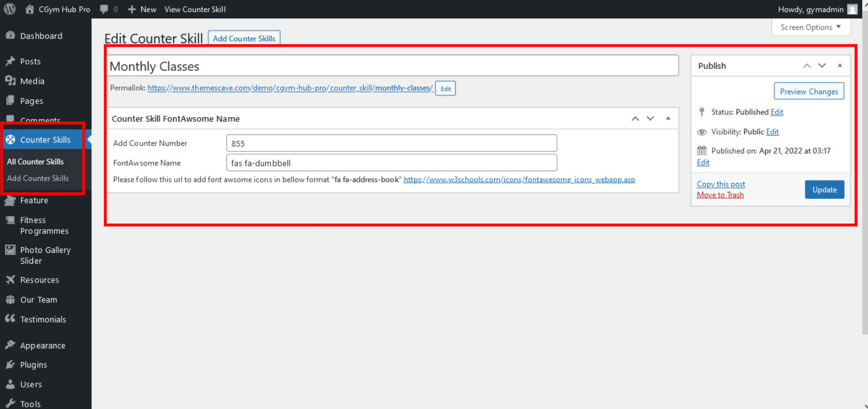Click the Published on calendar icon
The height and width of the screenshot is (409, 868).
[x=702, y=151]
